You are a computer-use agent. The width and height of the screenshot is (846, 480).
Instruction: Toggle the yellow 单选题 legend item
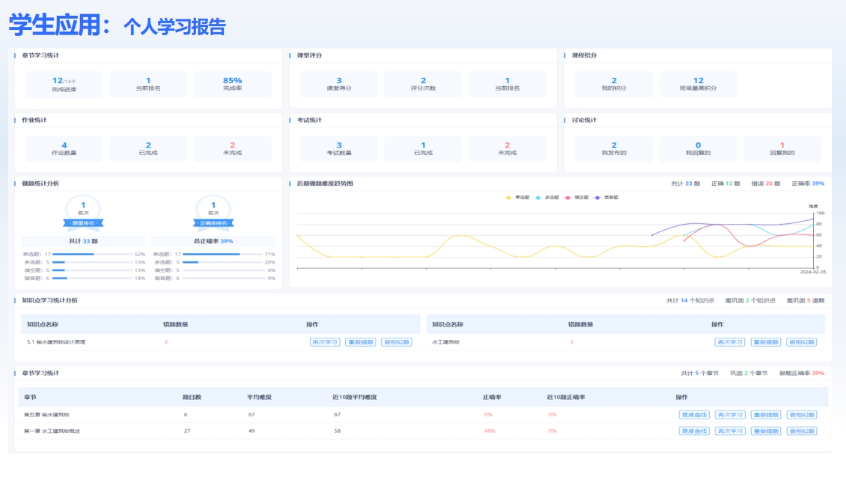pyautogui.click(x=517, y=197)
